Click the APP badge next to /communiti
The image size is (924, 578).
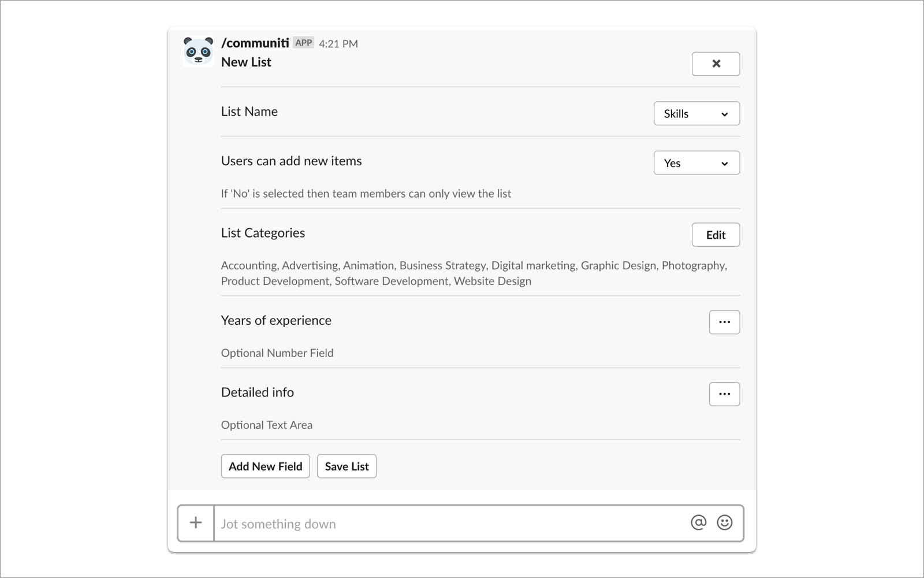tap(303, 43)
